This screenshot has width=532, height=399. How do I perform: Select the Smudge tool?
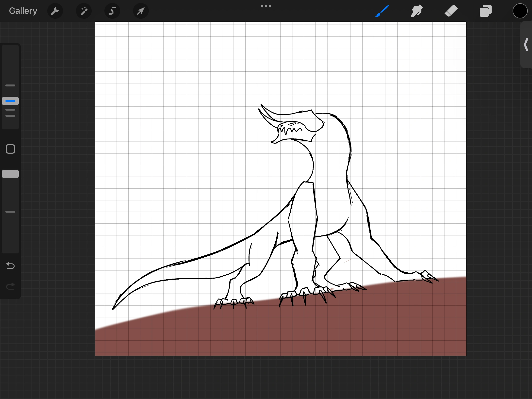[x=416, y=11]
